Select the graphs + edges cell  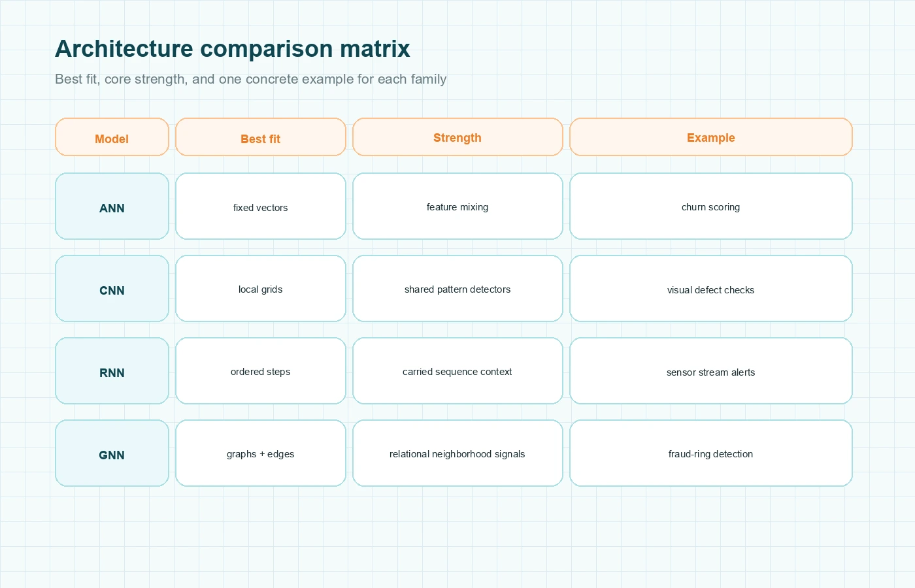click(x=260, y=454)
